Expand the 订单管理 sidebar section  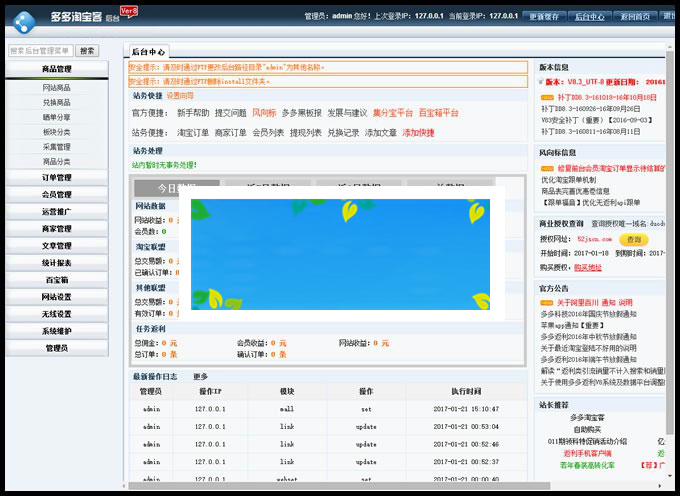coord(56,177)
